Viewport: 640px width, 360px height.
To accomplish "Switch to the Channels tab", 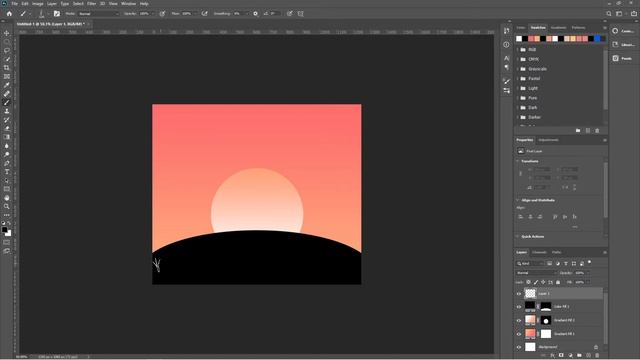I will tap(539, 252).
